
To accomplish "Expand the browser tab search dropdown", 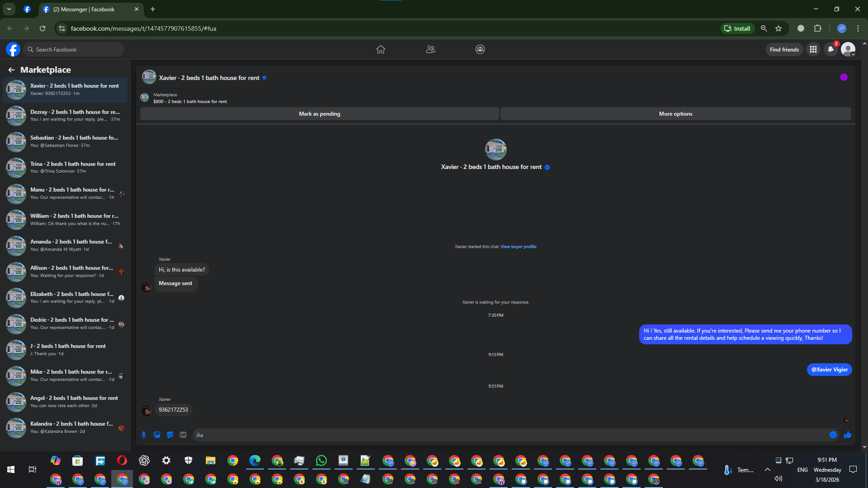I will (x=9, y=9).
